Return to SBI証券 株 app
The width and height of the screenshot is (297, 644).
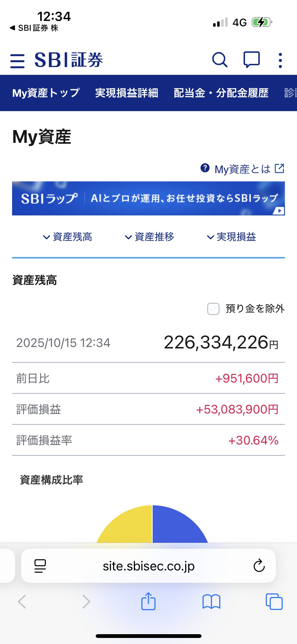click(x=34, y=28)
